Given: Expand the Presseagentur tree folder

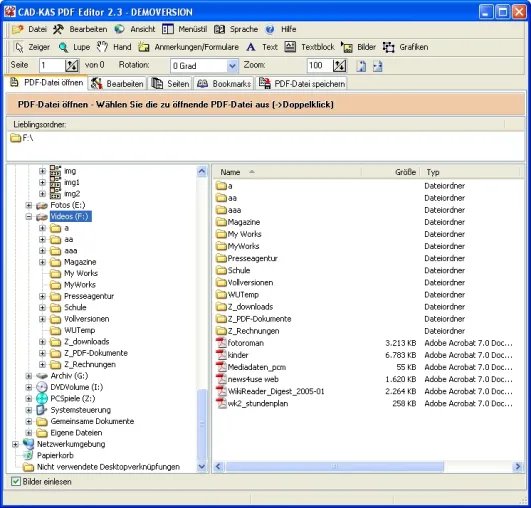Looking at the screenshot, I should tap(42, 296).
